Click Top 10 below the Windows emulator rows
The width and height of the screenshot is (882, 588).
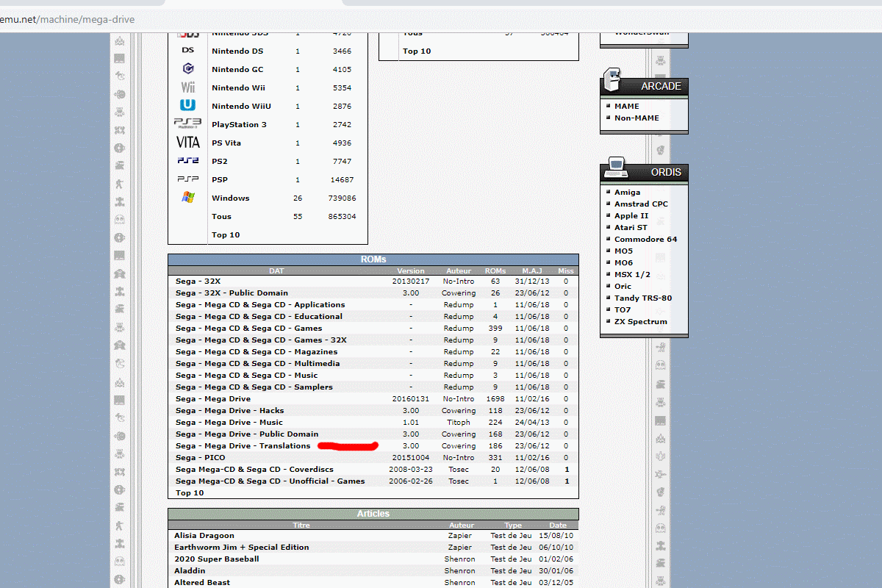(x=226, y=234)
